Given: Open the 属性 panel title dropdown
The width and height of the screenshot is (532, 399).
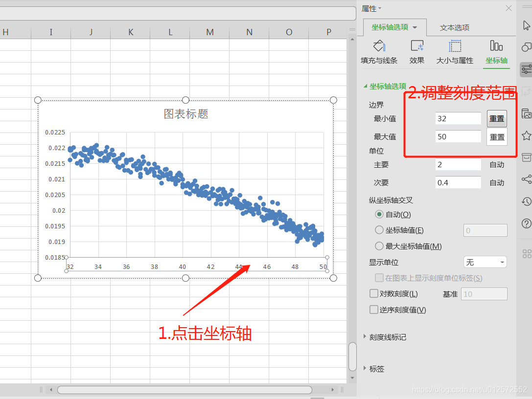Looking at the screenshot, I should [380, 8].
